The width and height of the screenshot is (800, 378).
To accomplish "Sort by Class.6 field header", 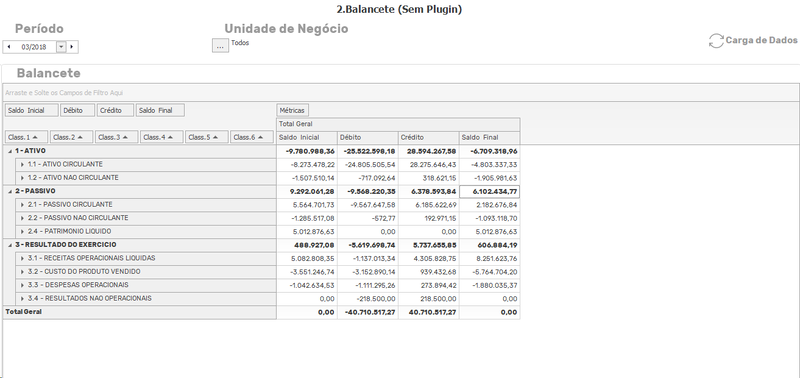I will pyautogui.click(x=252, y=137).
